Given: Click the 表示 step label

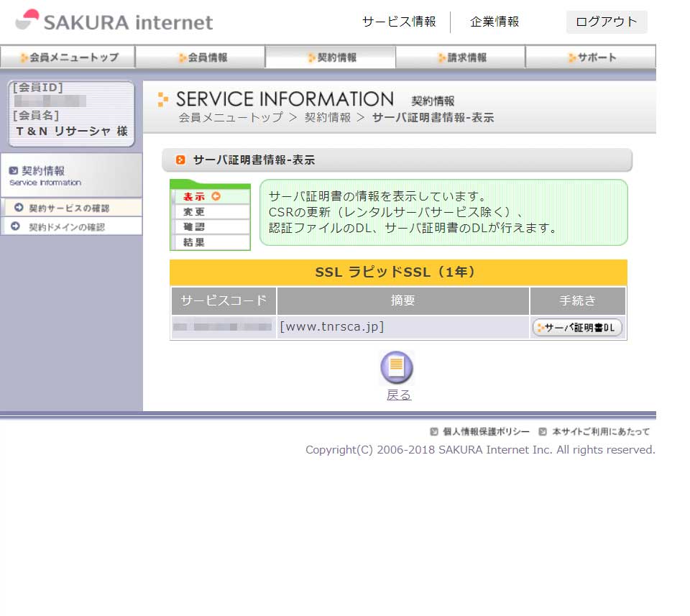Looking at the screenshot, I should tap(194, 197).
